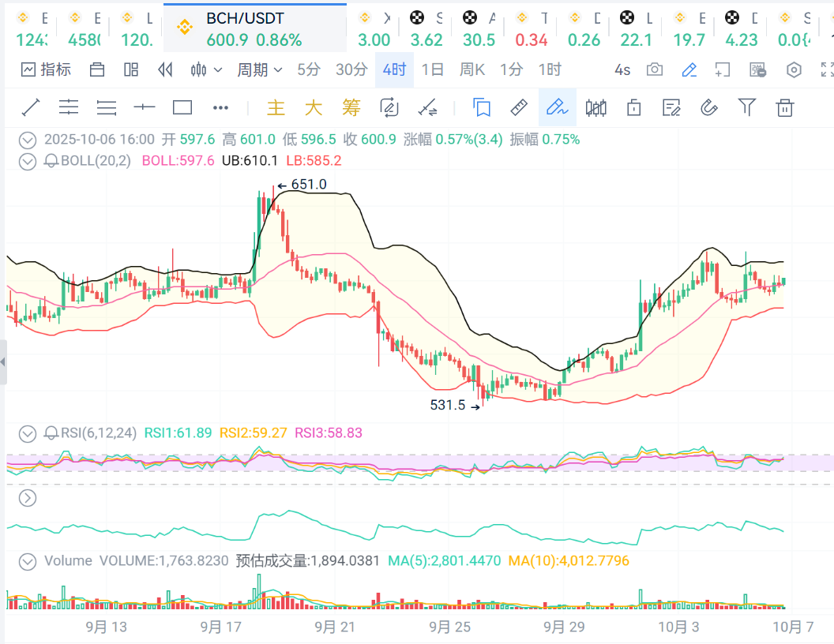Click the trash icon to delete drawings
834x644 pixels.
click(784, 107)
